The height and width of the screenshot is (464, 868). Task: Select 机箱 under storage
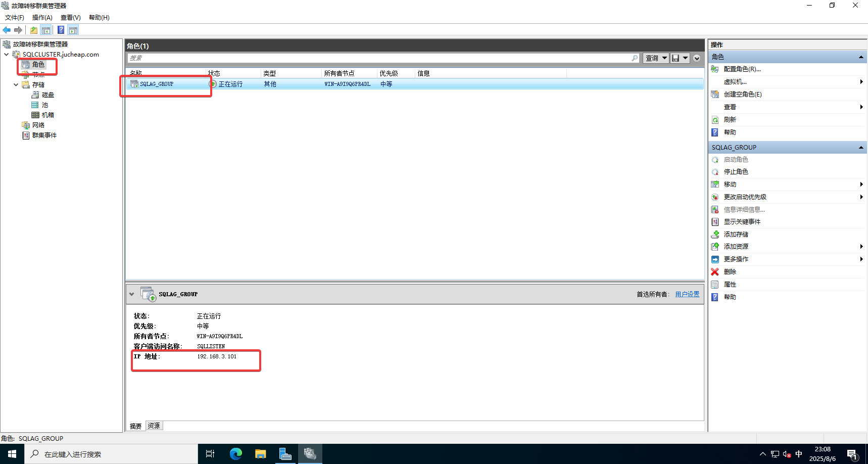(48, 115)
